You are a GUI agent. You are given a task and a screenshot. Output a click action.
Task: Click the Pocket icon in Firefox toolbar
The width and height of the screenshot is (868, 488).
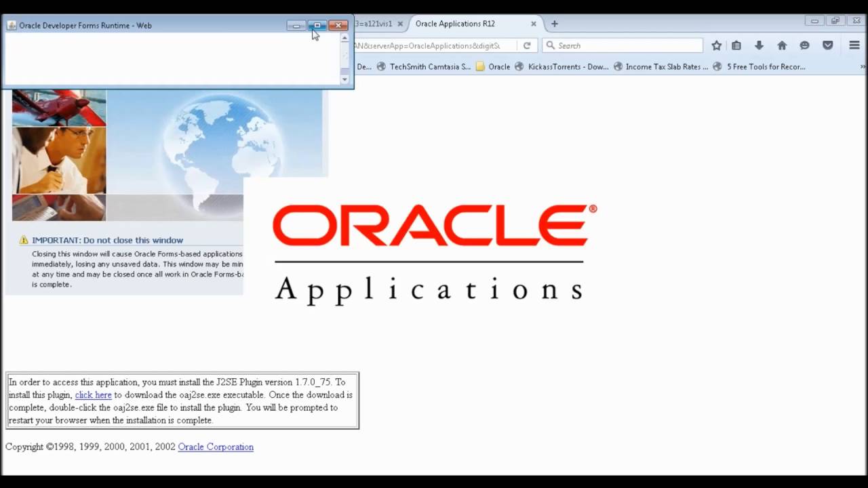pos(828,45)
